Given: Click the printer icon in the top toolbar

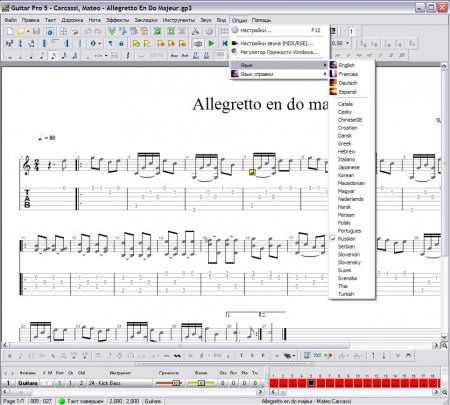Looking at the screenshot, I should tap(74, 31).
